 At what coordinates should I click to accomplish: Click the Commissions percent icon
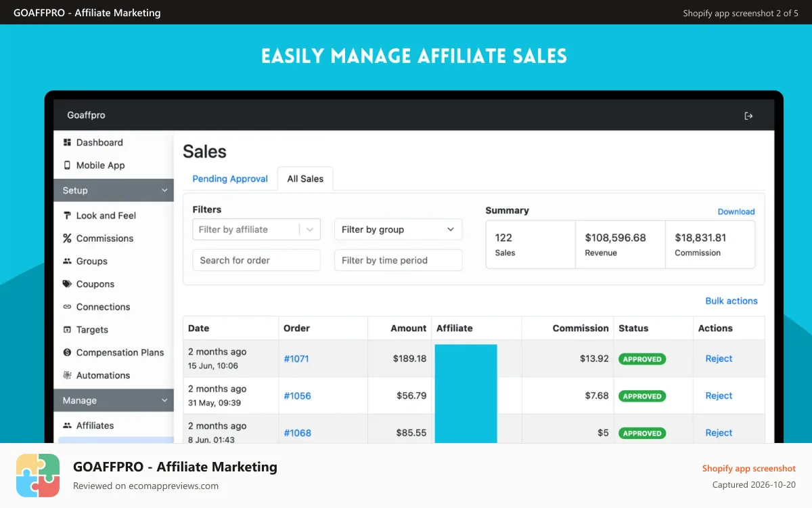click(x=67, y=238)
